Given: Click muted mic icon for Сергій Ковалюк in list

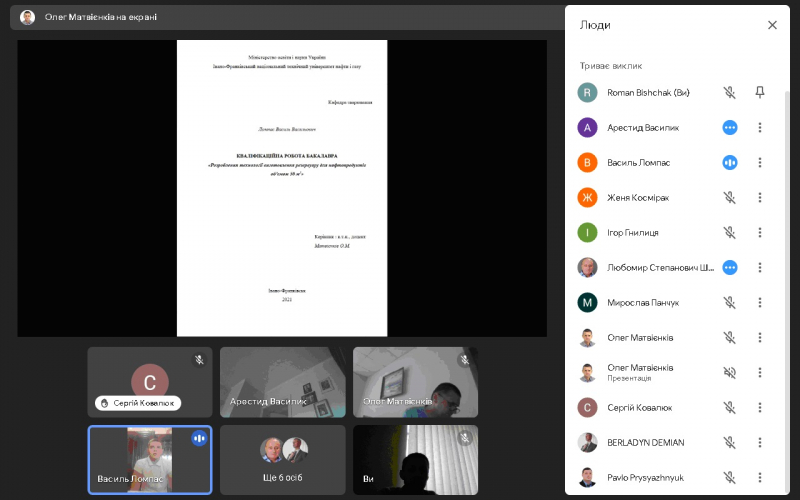Looking at the screenshot, I should (x=730, y=408).
